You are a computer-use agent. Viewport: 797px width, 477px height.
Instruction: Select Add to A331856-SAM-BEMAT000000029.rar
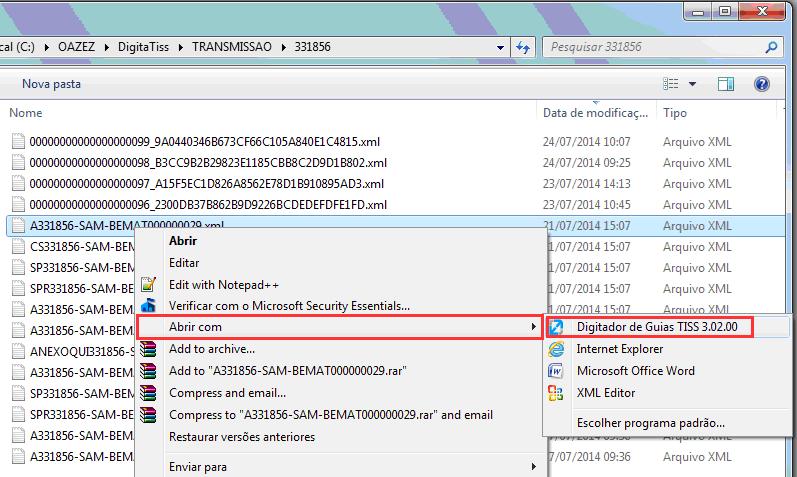click(288, 371)
